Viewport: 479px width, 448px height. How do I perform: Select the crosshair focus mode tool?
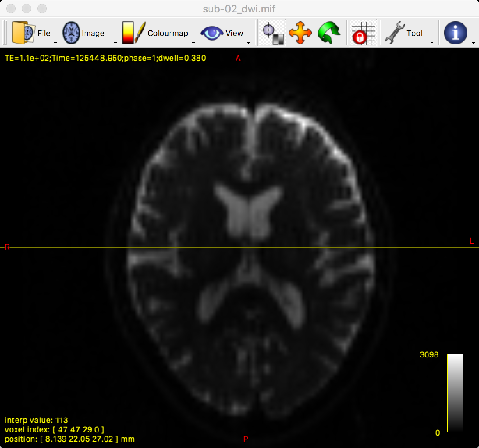pyautogui.click(x=272, y=33)
